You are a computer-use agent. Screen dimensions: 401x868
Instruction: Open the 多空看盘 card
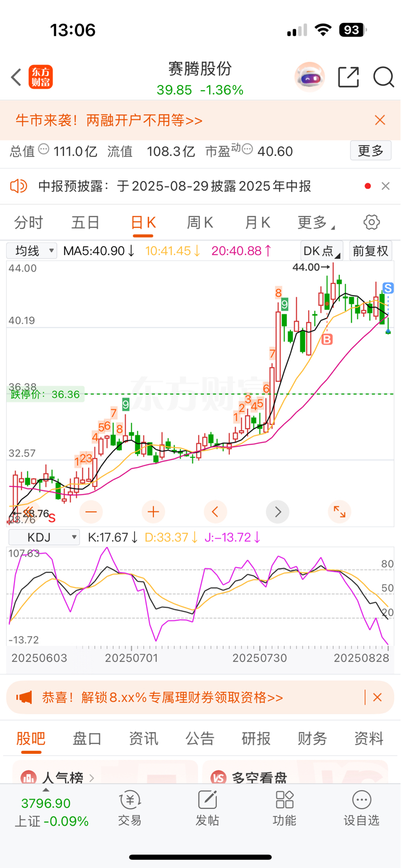coord(296,773)
